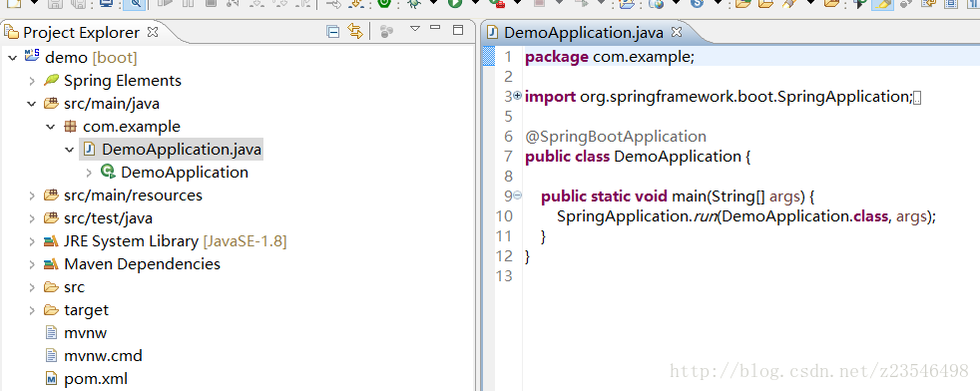Expand the Maven Dependencies node
This screenshot has height=391, width=980.
click(31, 264)
